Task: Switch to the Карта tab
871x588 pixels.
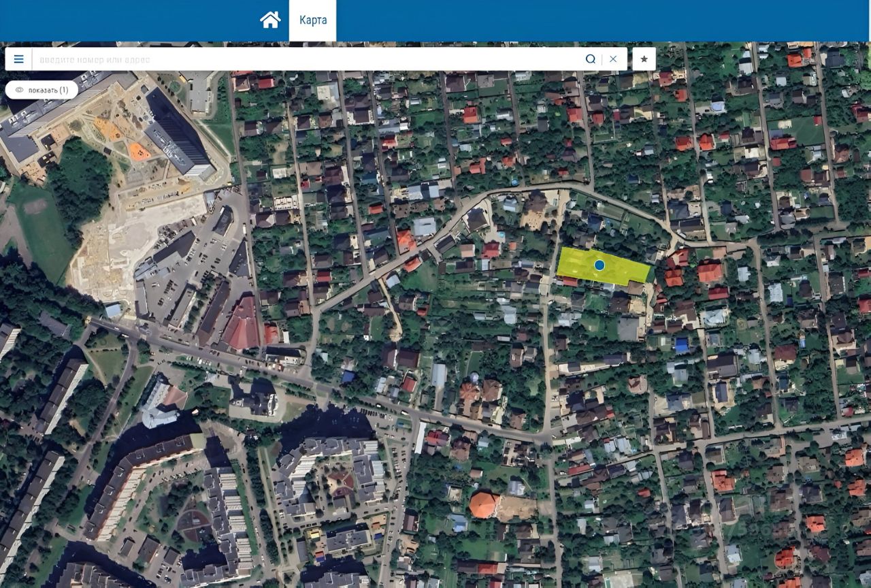Action: (x=313, y=20)
